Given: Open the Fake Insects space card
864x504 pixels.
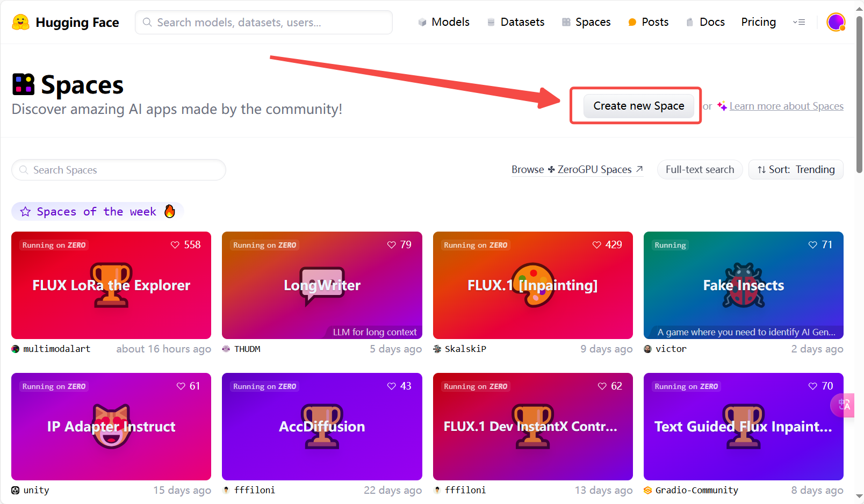Looking at the screenshot, I should pos(744,285).
